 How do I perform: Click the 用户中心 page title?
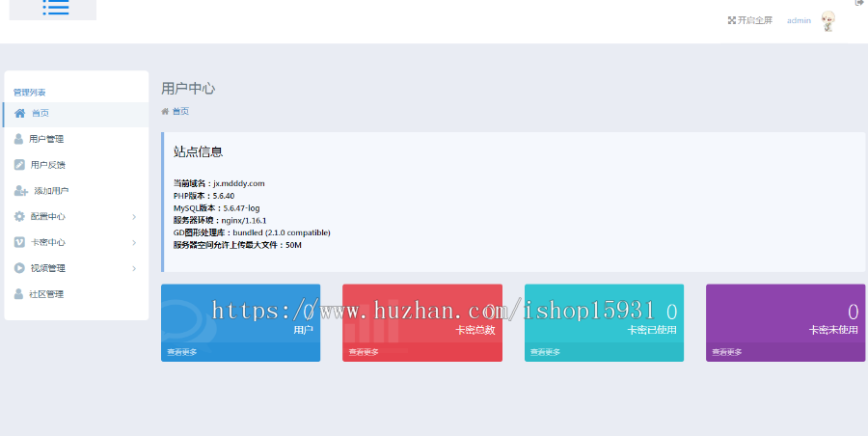[188, 89]
